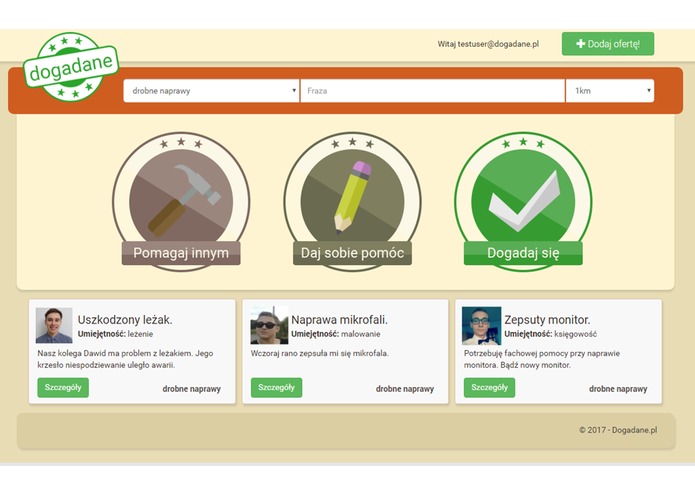Viewport: 695px width, 494px height.
Task: Click the Zepsuty monitor user photo
Action: (481, 325)
